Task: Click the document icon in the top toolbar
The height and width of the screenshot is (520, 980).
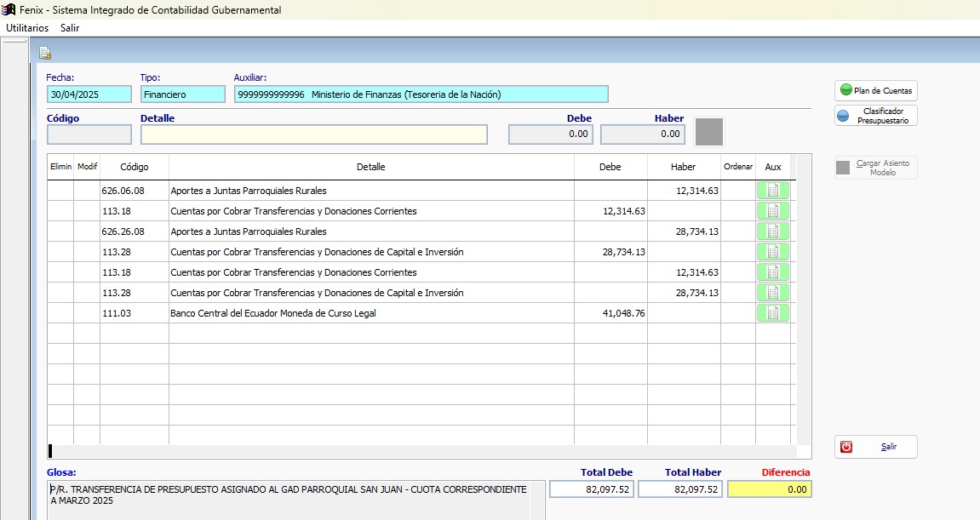Action: click(x=45, y=54)
